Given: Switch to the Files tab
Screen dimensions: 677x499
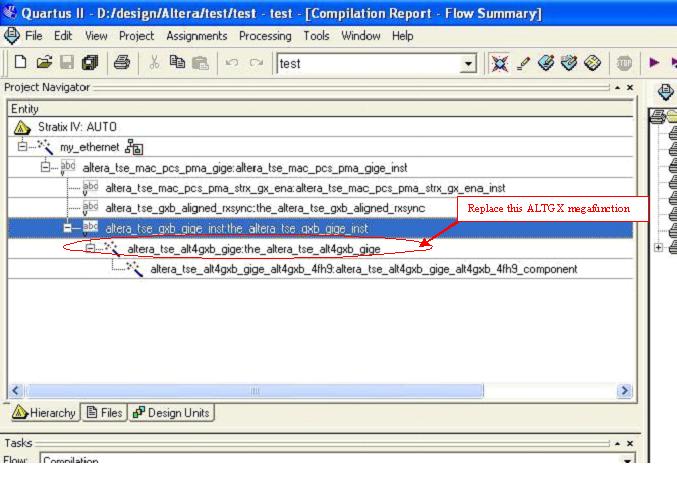Looking at the screenshot, I should coord(104,413).
